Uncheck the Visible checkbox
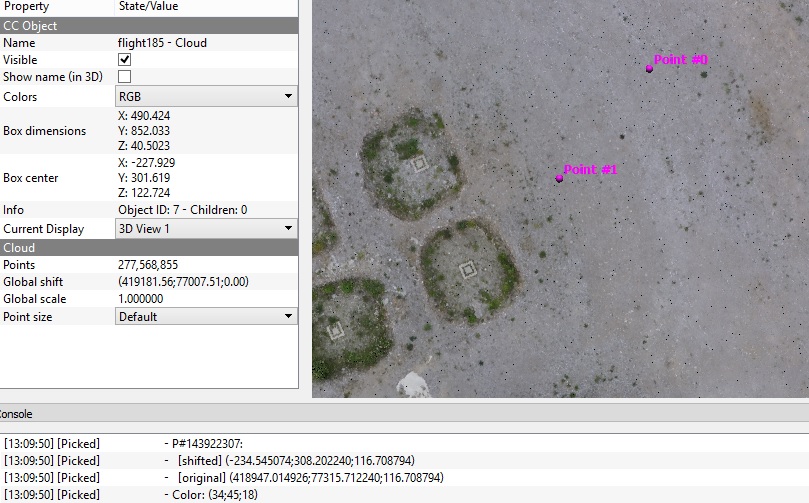809x503 pixels. [x=125, y=60]
